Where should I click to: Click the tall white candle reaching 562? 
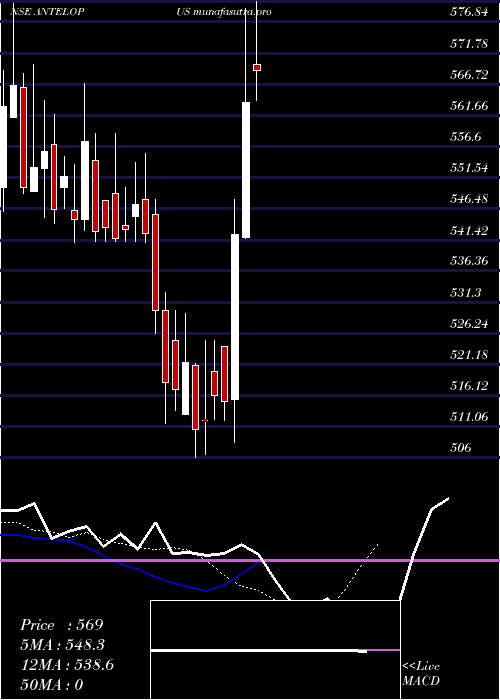(246, 170)
